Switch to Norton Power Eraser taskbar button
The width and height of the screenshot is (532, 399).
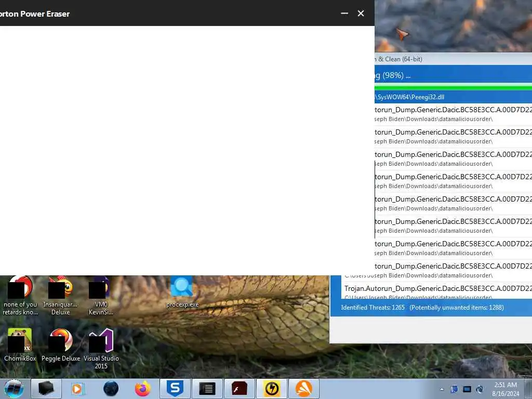click(x=271, y=389)
